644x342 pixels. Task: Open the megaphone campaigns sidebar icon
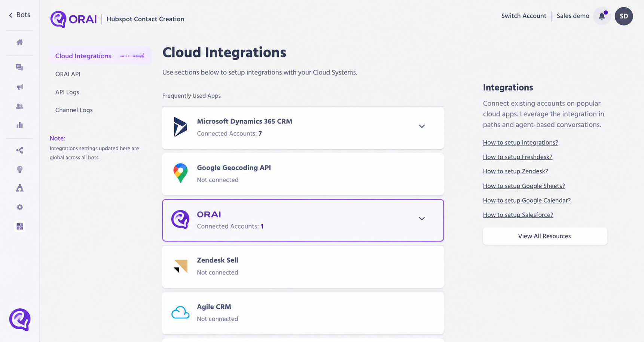click(x=20, y=87)
